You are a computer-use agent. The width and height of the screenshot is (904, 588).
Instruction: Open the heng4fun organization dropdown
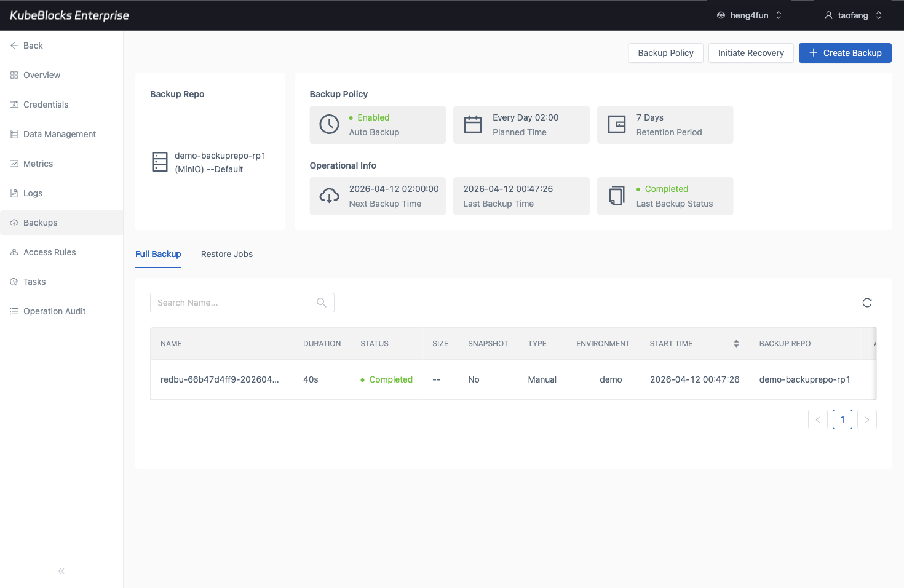(x=749, y=15)
